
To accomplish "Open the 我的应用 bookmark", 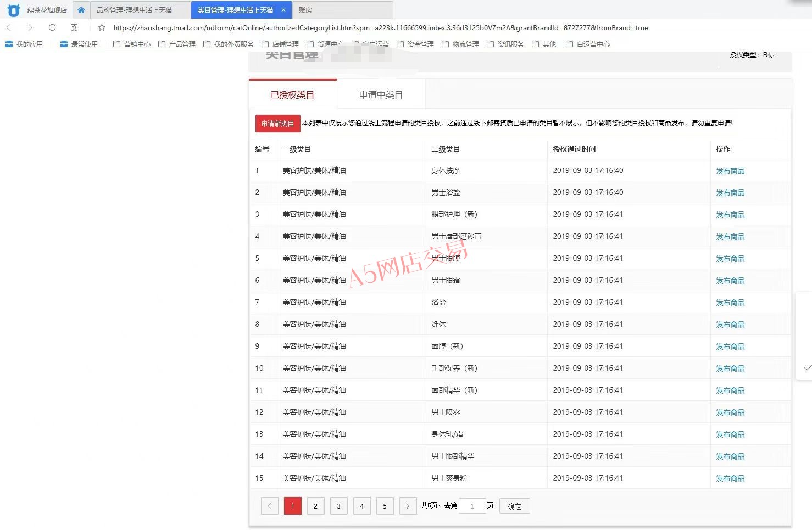I will [24, 44].
